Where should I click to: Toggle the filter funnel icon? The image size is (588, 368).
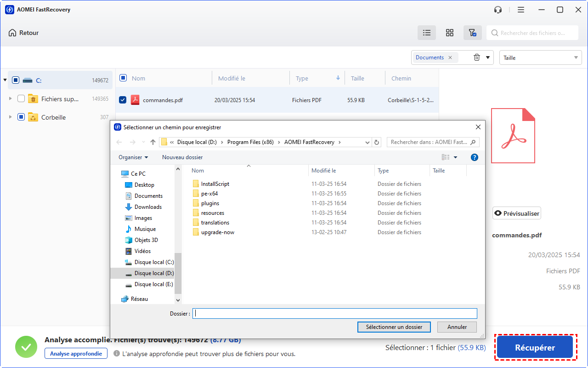click(x=472, y=33)
